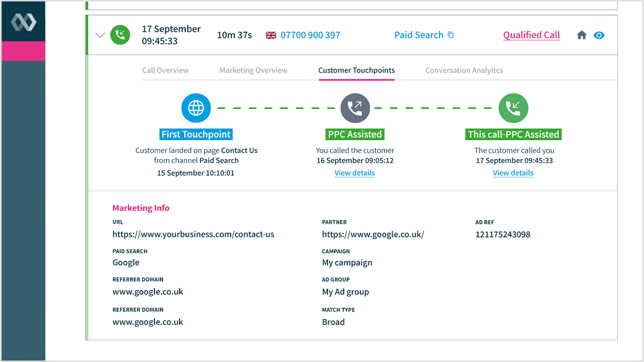644x362 pixels.
Task: Click the yourbusiness.com contact-us URL
Action: point(193,234)
